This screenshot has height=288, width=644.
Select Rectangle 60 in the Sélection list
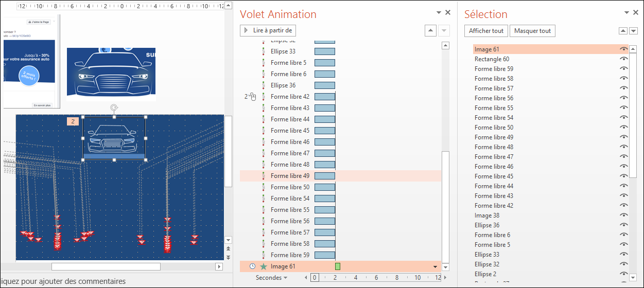click(x=492, y=59)
